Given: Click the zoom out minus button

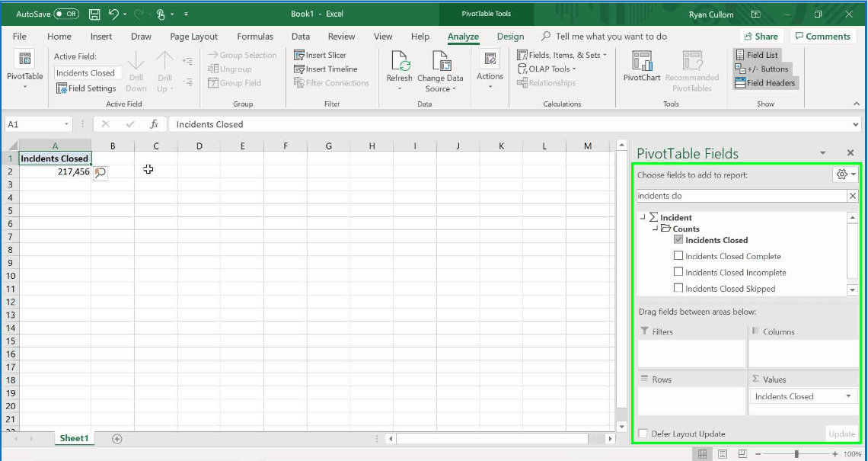Looking at the screenshot, I should (x=758, y=454).
